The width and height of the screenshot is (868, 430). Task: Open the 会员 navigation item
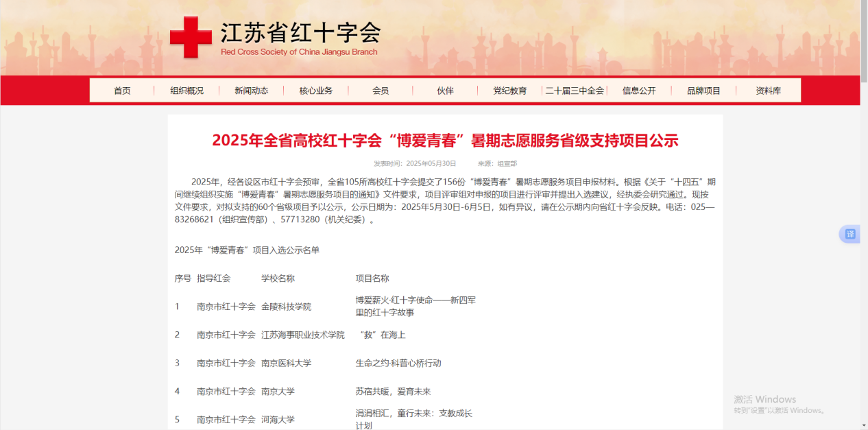pyautogui.click(x=381, y=91)
